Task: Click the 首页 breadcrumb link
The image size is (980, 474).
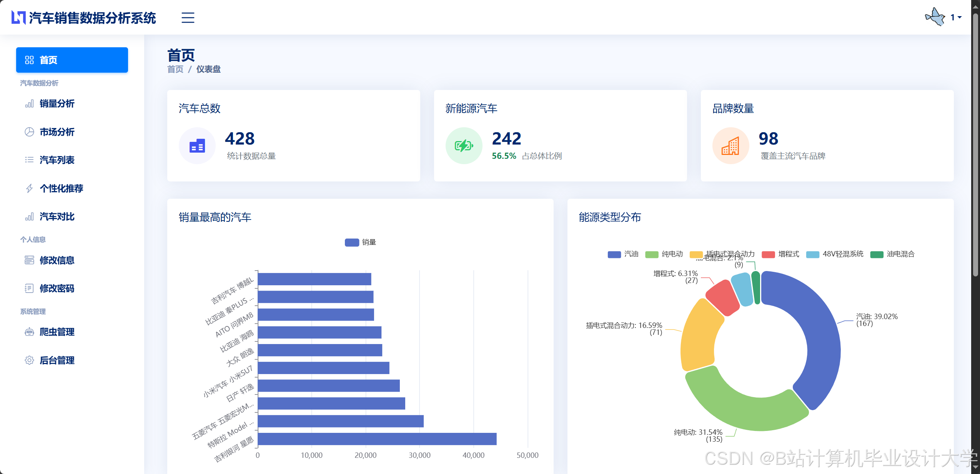Action: (175, 69)
